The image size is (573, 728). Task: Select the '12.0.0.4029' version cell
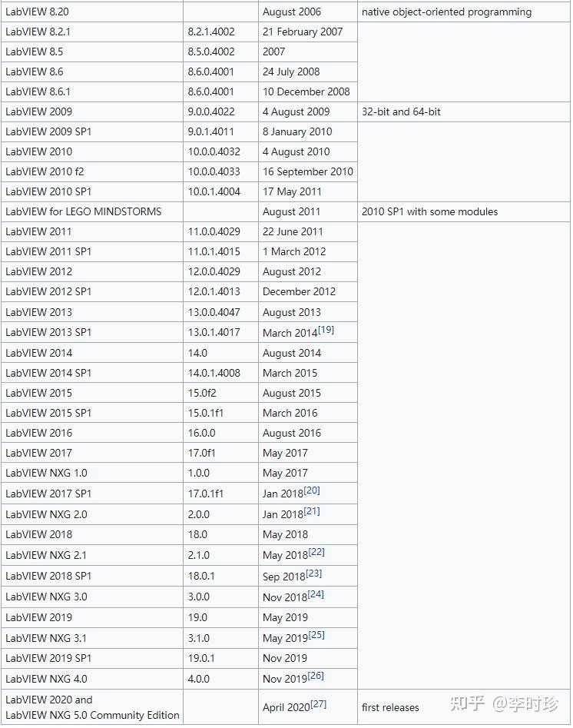[x=221, y=271]
